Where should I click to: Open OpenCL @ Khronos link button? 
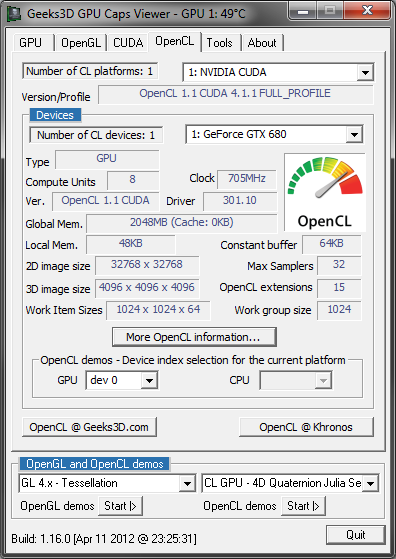click(x=306, y=427)
